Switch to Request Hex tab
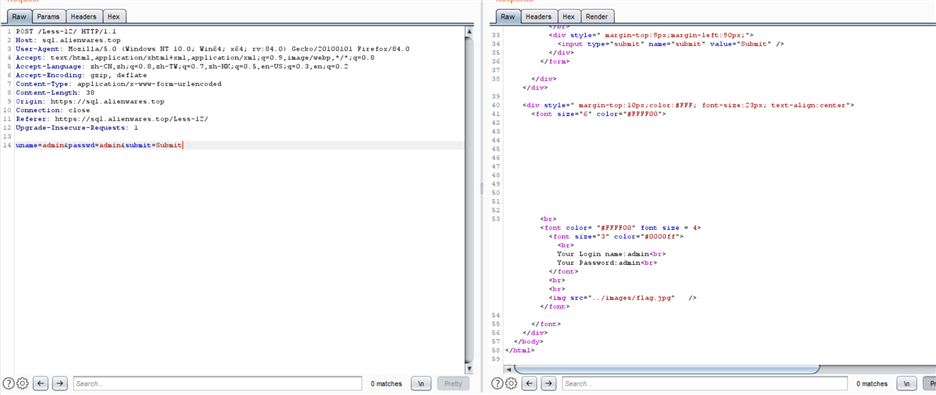This screenshot has width=936, height=395. click(x=114, y=17)
